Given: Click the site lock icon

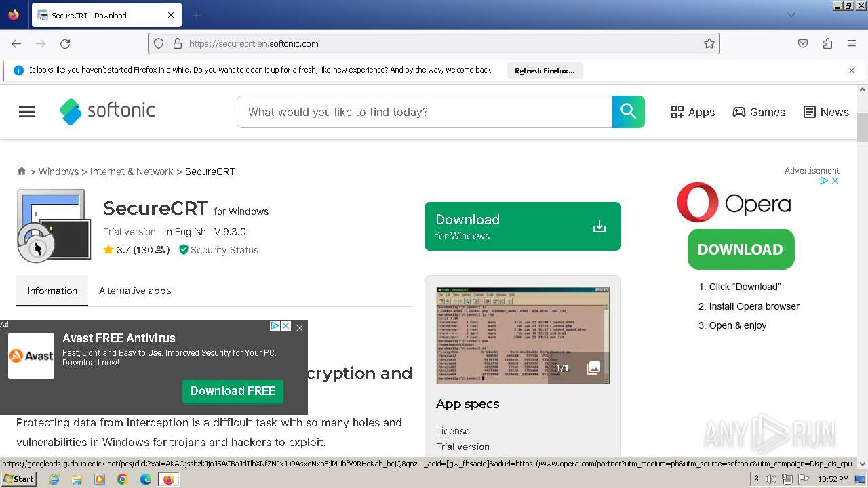Looking at the screenshot, I should click(x=178, y=43).
